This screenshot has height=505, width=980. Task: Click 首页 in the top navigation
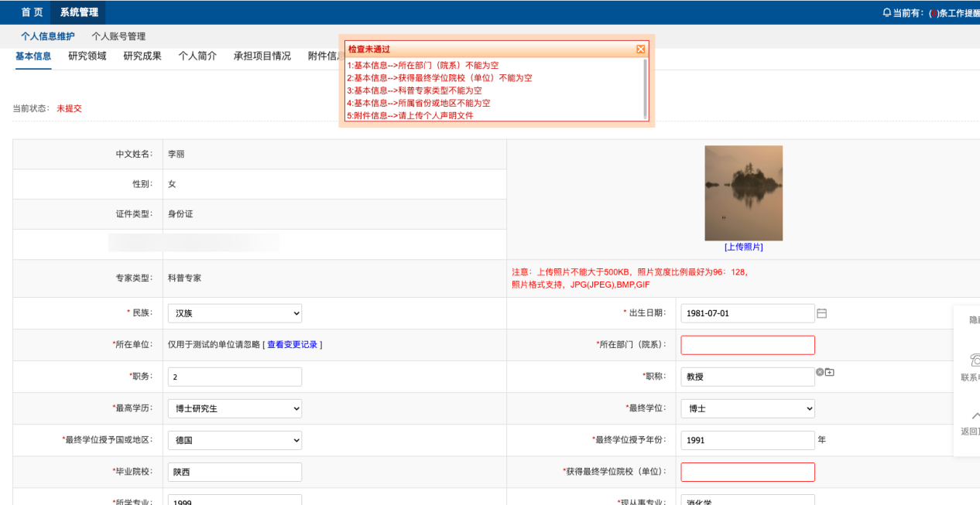click(x=32, y=12)
